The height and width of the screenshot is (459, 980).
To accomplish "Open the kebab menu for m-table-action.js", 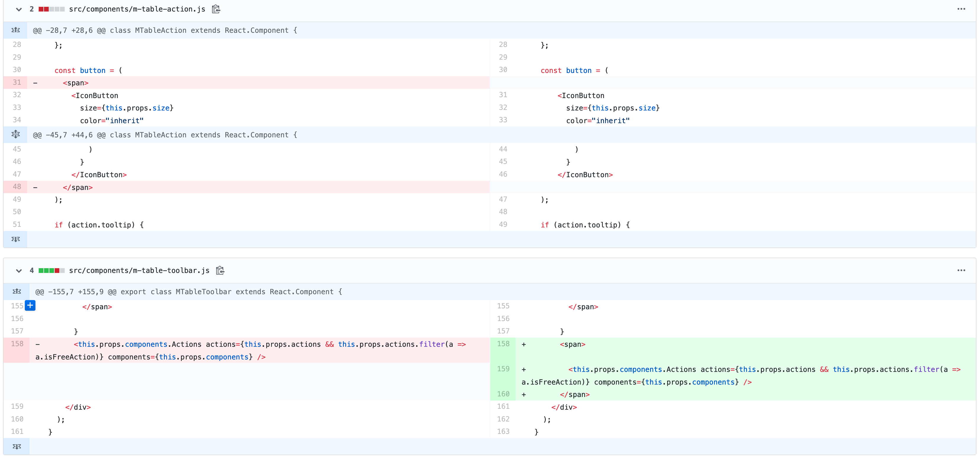I will (962, 9).
